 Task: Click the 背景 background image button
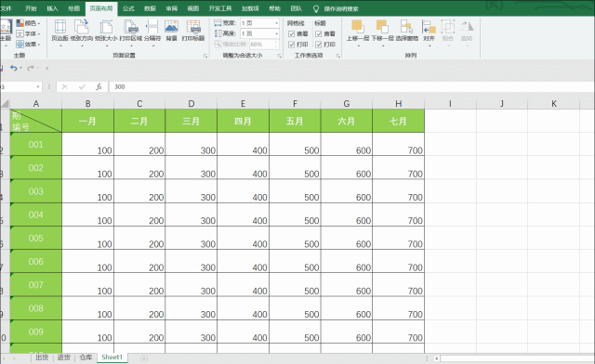click(x=171, y=31)
